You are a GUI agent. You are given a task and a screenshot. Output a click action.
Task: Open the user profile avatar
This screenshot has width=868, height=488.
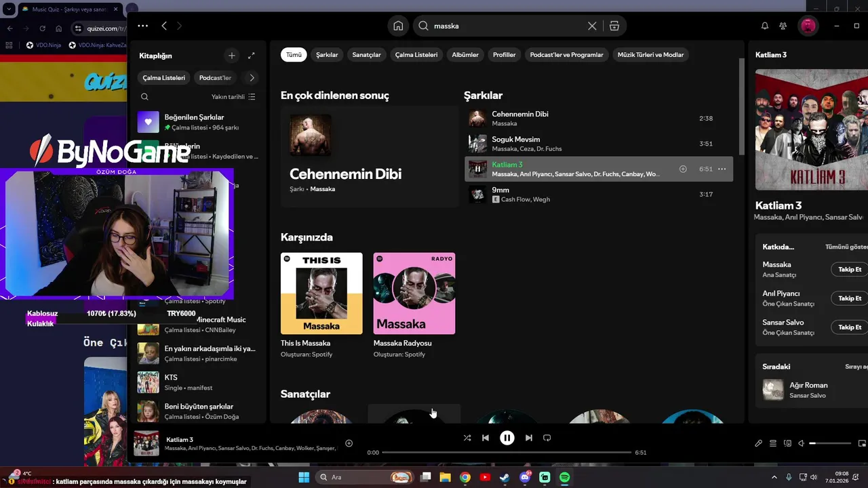tap(808, 26)
